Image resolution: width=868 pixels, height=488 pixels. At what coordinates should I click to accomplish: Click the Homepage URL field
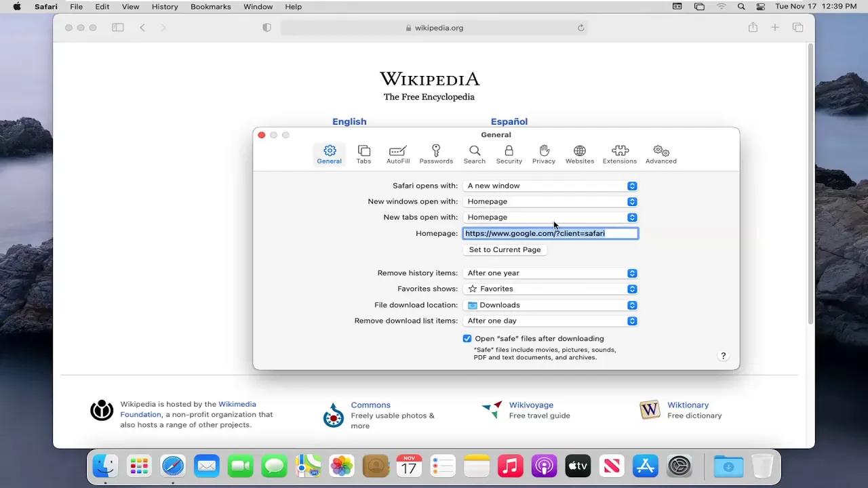pos(551,233)
